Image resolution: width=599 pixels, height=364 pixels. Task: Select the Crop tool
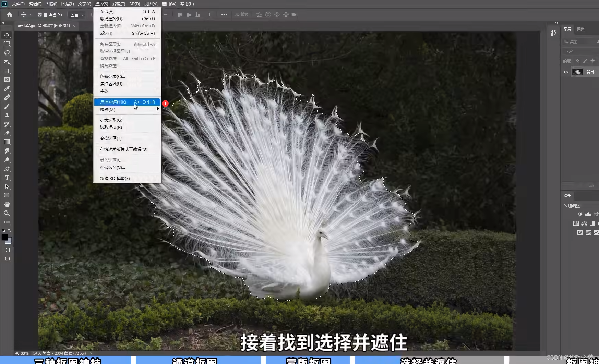(7, 71)
